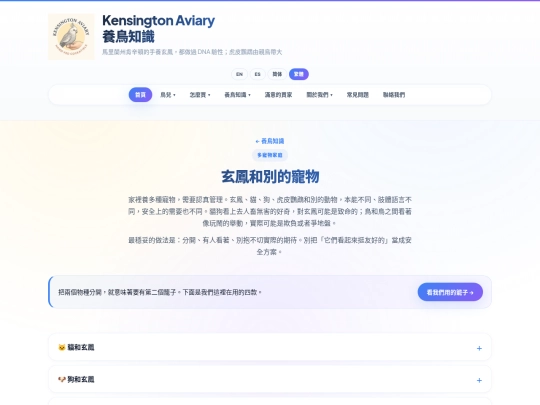Open 聯絡我們 page

[394, 95]
